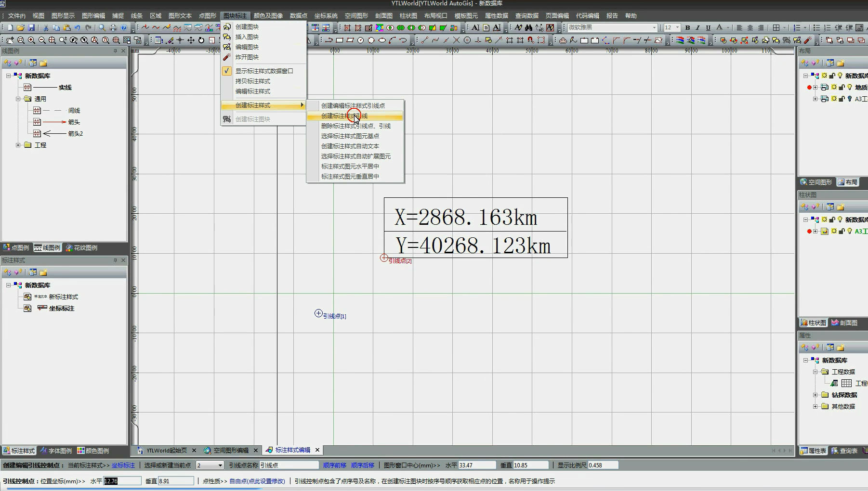Select 创建标注样式引线 menu entry

coord(355,116)
